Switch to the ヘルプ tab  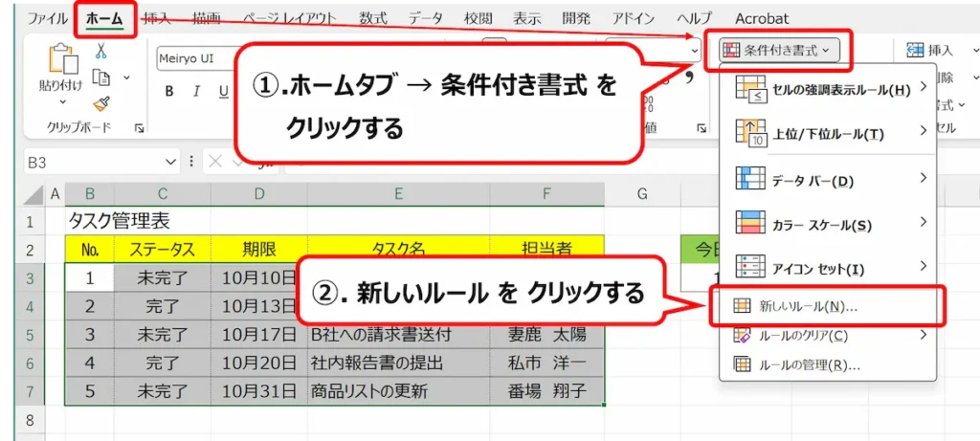tap(693, 18)
